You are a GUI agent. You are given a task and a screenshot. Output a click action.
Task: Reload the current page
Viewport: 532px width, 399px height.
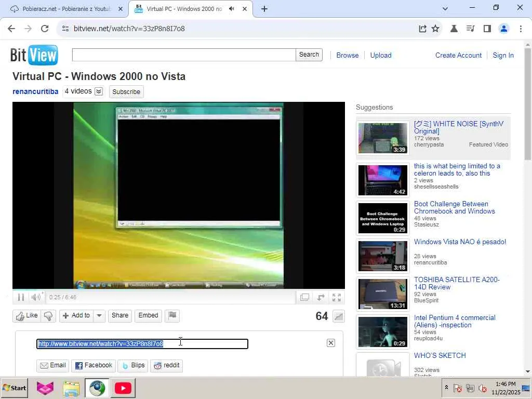click(x=45, y=29)
